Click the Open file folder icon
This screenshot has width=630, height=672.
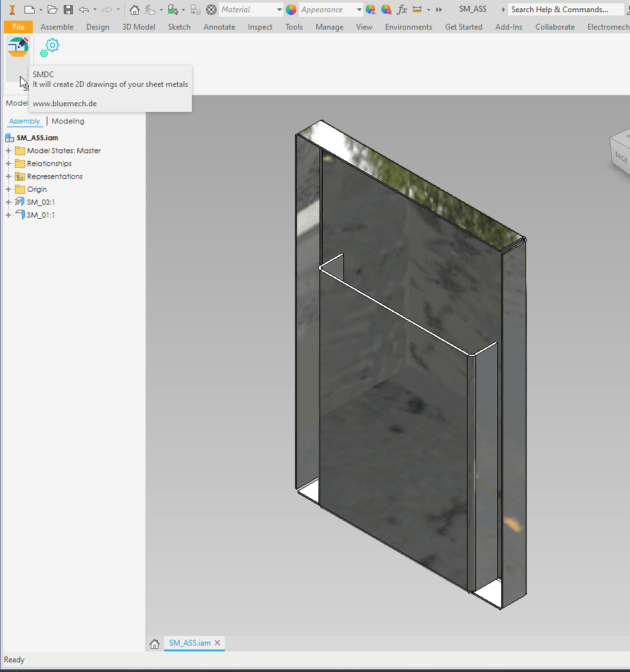(52, 10)
